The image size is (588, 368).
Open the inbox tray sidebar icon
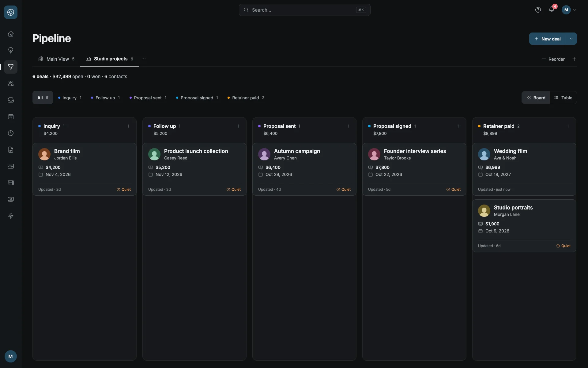[11, 100]
